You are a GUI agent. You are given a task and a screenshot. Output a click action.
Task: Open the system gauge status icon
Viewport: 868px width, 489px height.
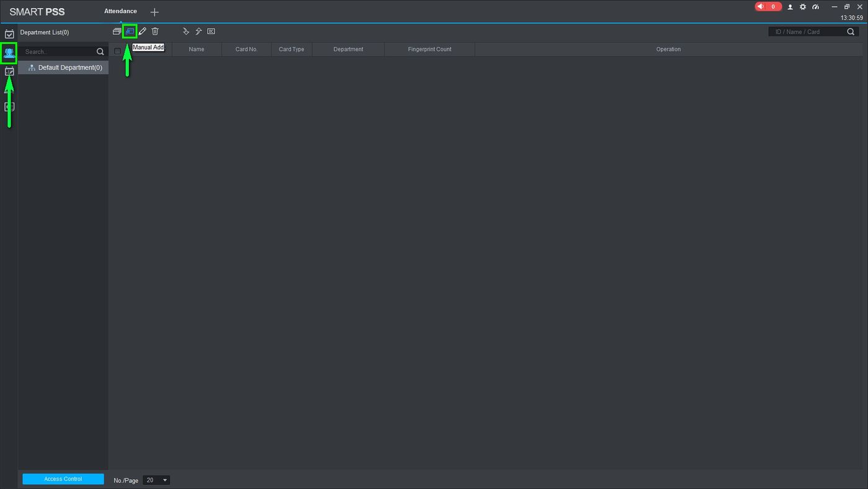816,7
